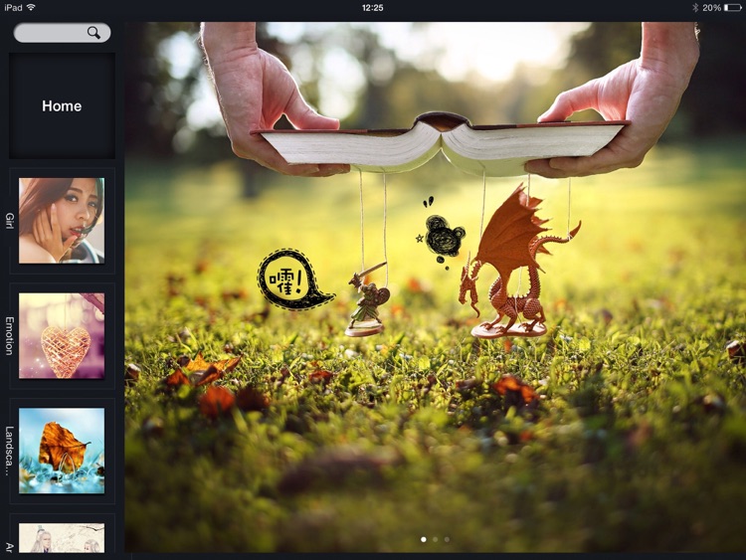Click the Girl vertical label
Viewport: 746px width, 560px height.
(x=10, y=221)
